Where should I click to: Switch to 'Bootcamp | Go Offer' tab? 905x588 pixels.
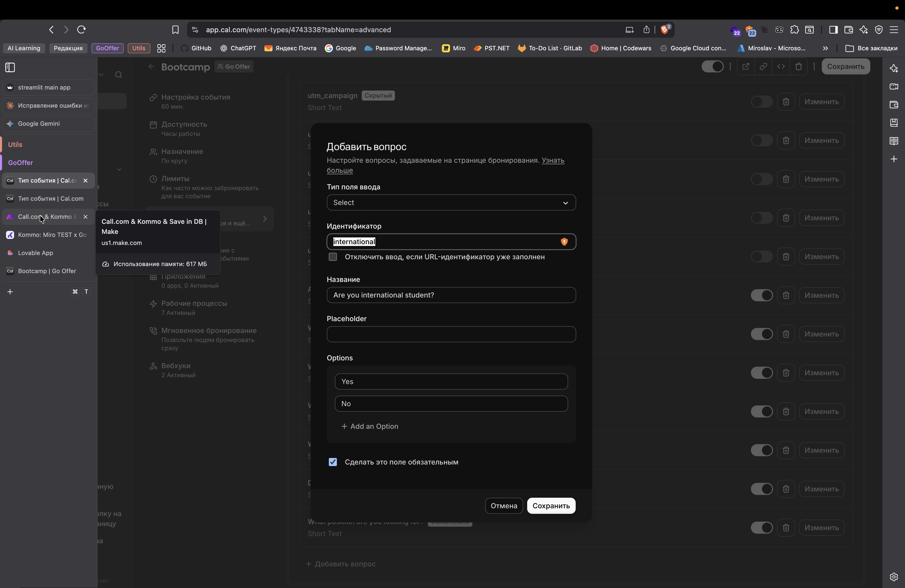[47, 271]
